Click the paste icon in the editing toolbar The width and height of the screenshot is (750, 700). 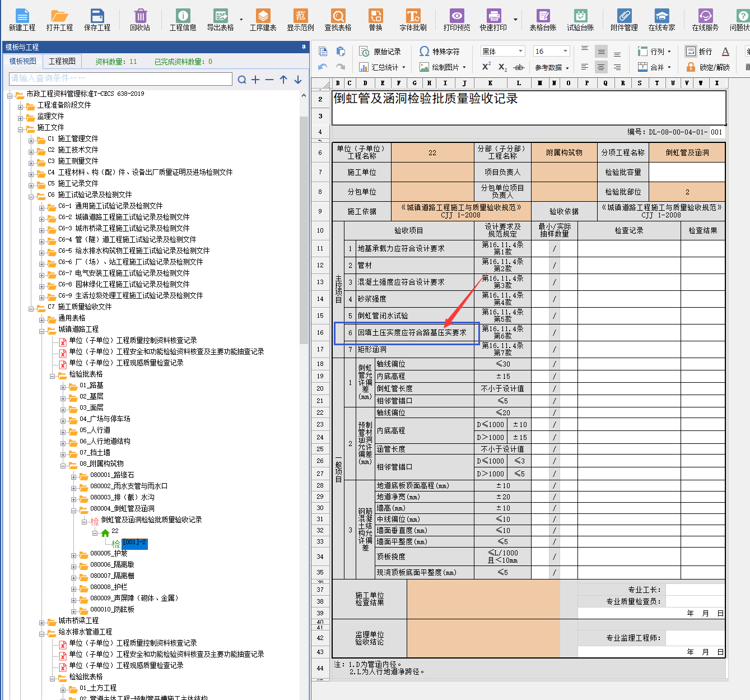tap(341, 52)
